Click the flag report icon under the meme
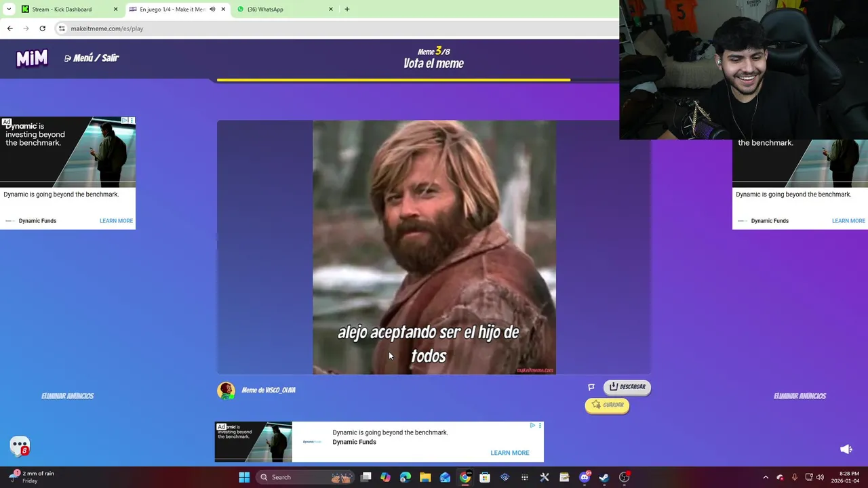The image size is (868, 488). tap(591, 387)
